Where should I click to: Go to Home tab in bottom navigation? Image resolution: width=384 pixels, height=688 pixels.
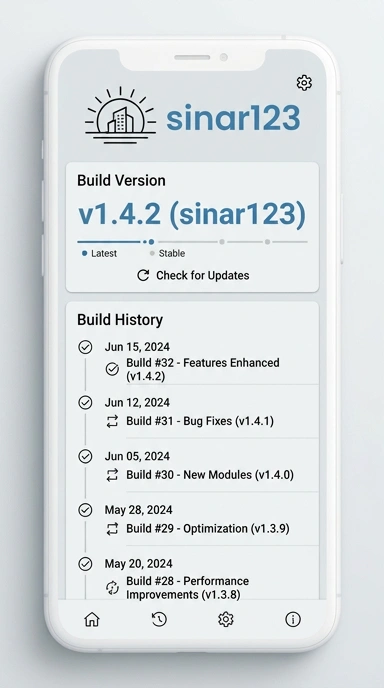coord(92,619)
